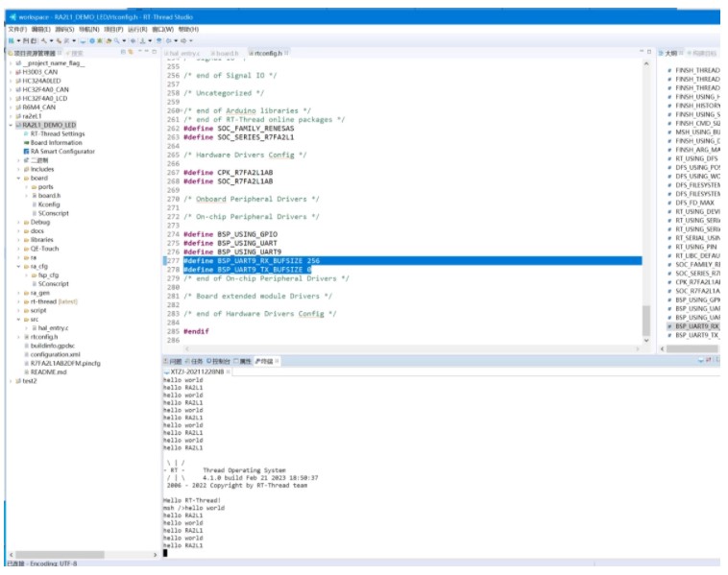
Task: Click the Collapse All icon in project explorer
Action: click(123, 52)
